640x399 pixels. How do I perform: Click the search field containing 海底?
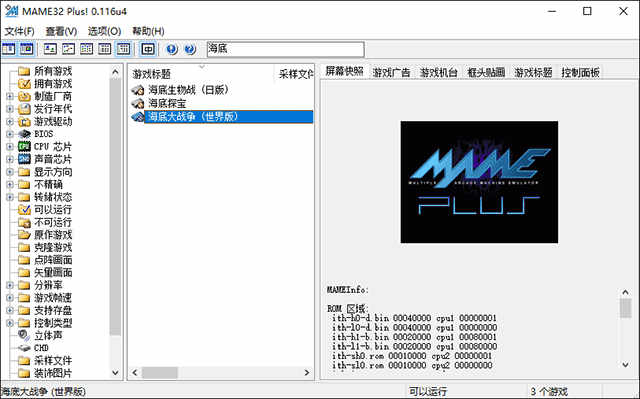click(x=285, y=49)
